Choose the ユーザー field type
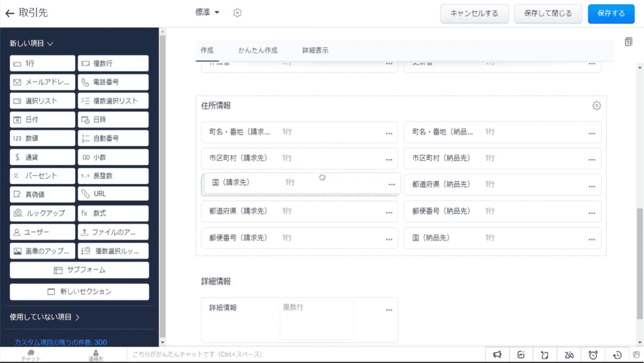 click(42, 232)
